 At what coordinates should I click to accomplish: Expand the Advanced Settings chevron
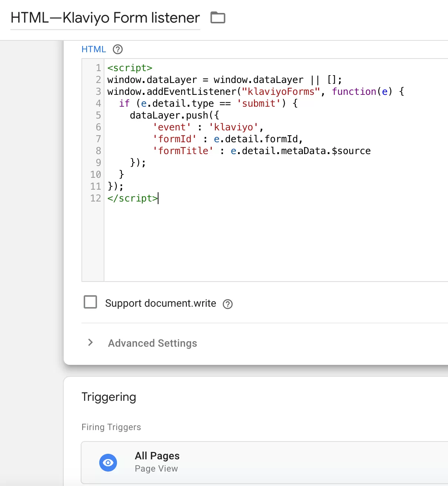tap(90, 343)
